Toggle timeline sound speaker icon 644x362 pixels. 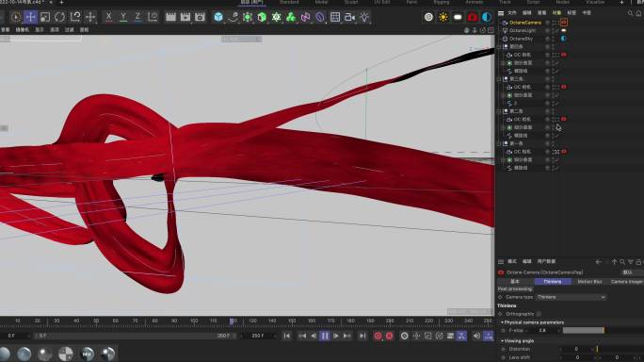point(476,336)
